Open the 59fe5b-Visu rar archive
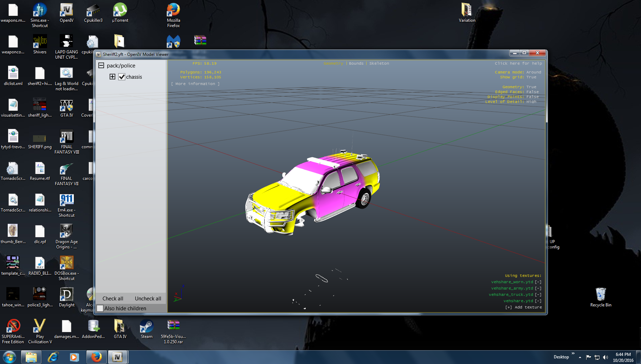The width and height of the screenshot is (641, 364). (173, 331)
